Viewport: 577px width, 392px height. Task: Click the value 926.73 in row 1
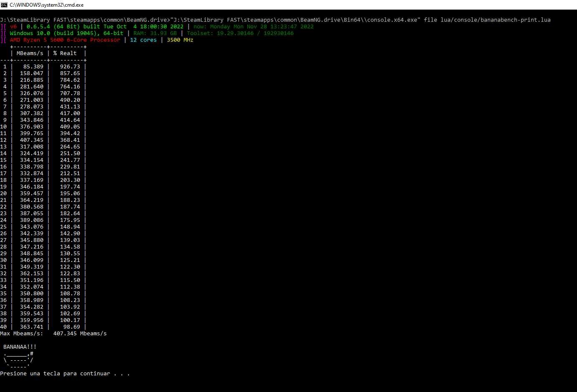(x=70, y=67)
